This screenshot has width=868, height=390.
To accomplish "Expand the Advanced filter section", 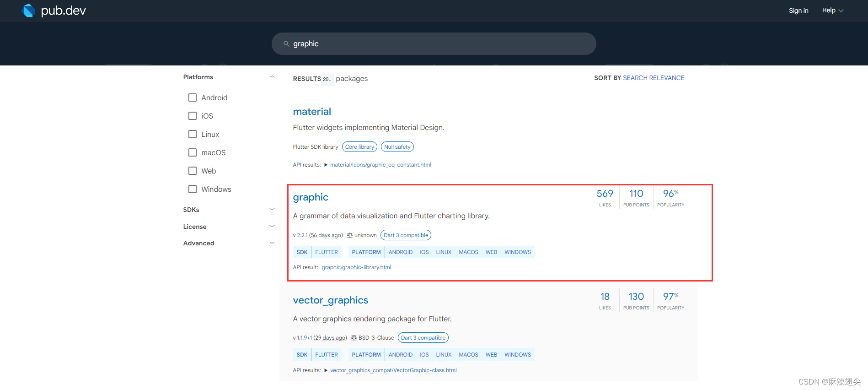I will tap(272, 243).
